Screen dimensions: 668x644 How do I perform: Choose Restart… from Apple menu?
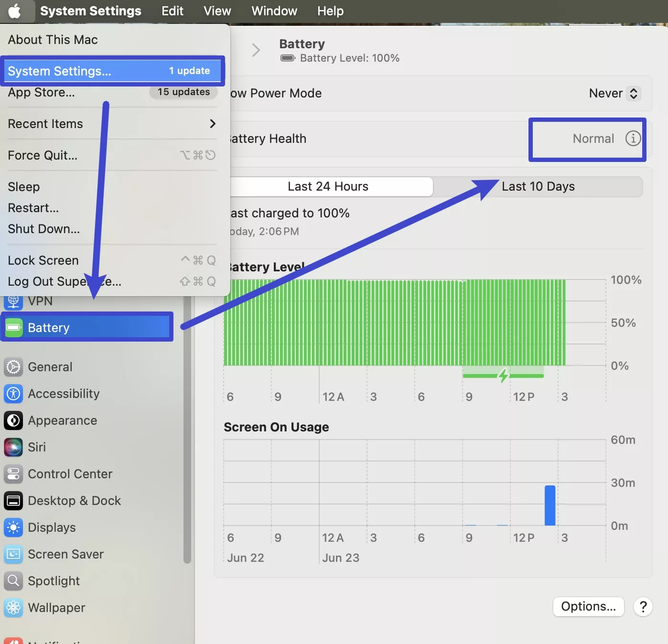point(113,208)
